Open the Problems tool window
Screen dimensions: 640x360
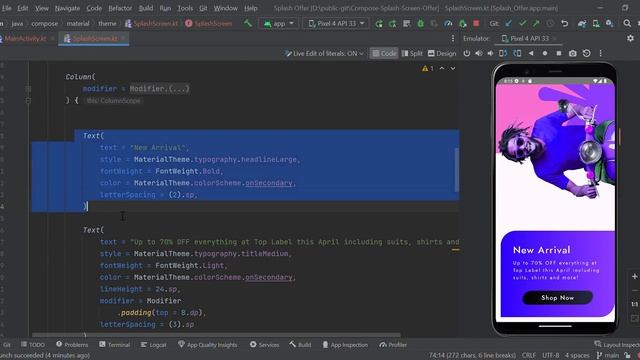pyautogui.click(x=72, y=344)
